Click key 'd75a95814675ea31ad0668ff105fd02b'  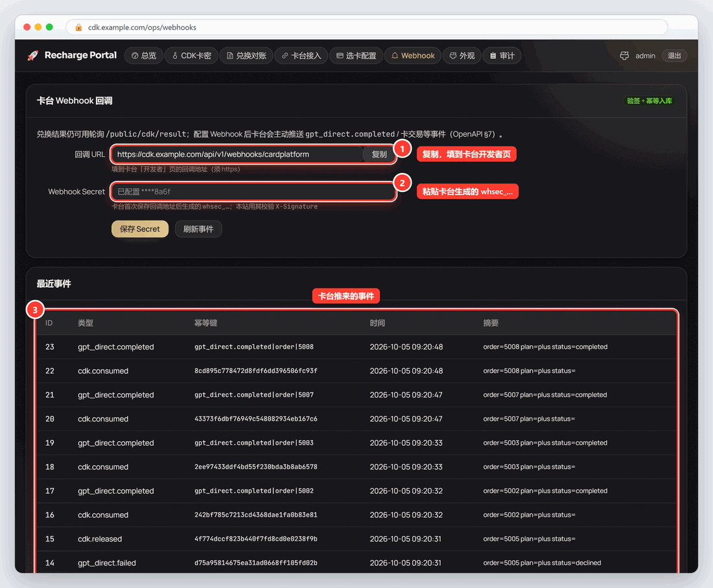[x=255, y=563]
